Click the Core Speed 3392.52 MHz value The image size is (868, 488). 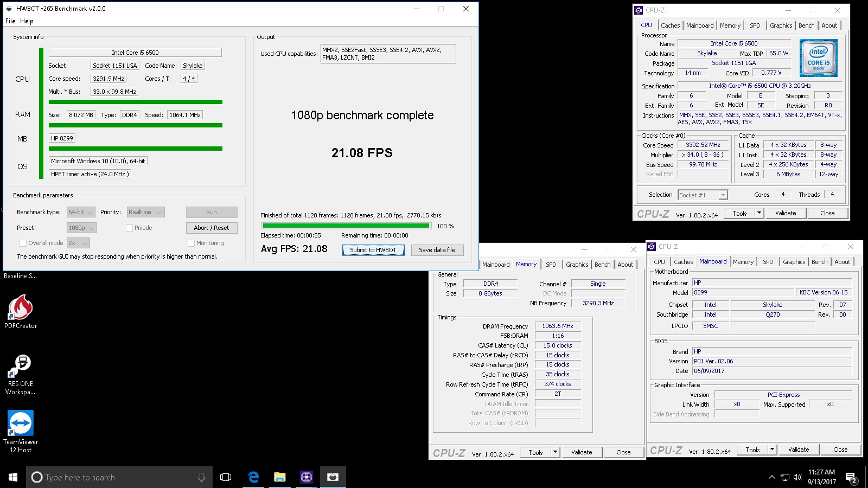tap(703, 145)
